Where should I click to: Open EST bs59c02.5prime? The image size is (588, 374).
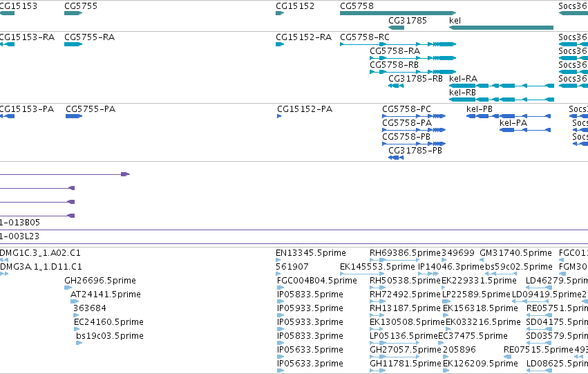[519, 267]
